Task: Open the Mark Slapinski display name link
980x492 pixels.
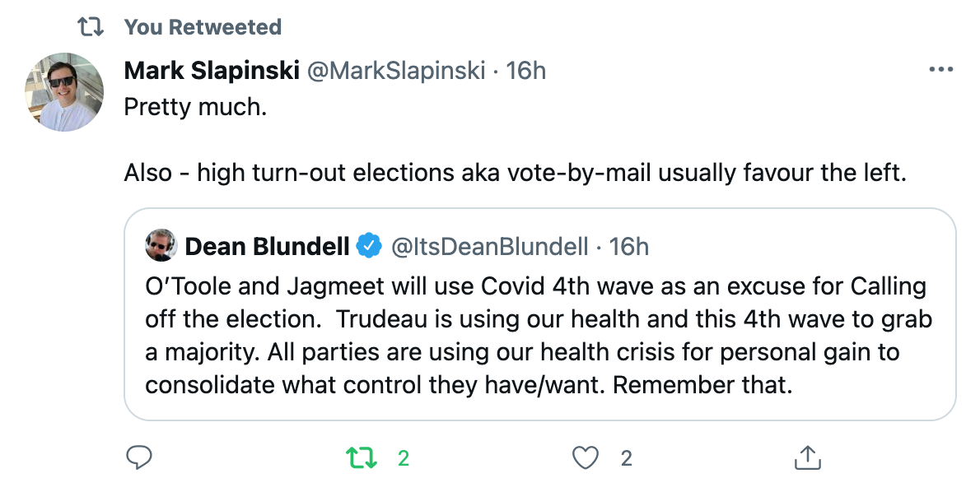Action: pos(212,71)
